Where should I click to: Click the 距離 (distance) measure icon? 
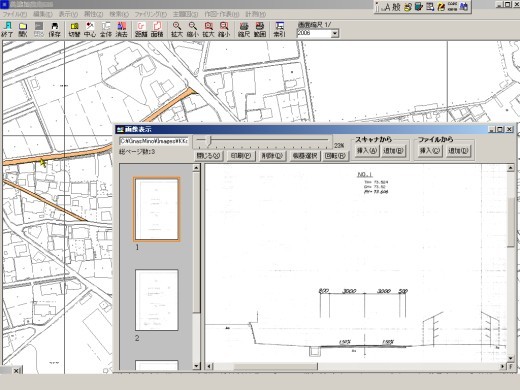coord(141,29)
